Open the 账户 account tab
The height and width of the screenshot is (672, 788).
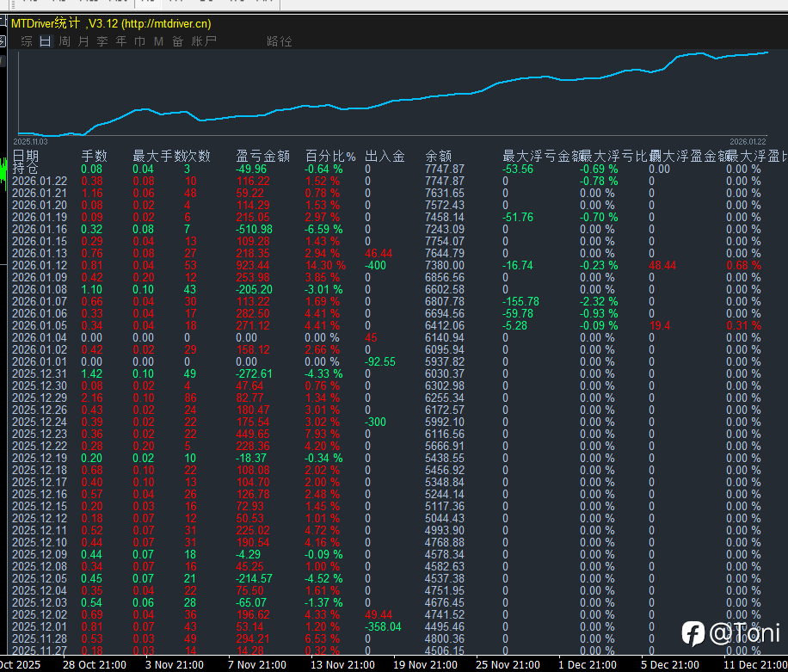pos(204,41)
